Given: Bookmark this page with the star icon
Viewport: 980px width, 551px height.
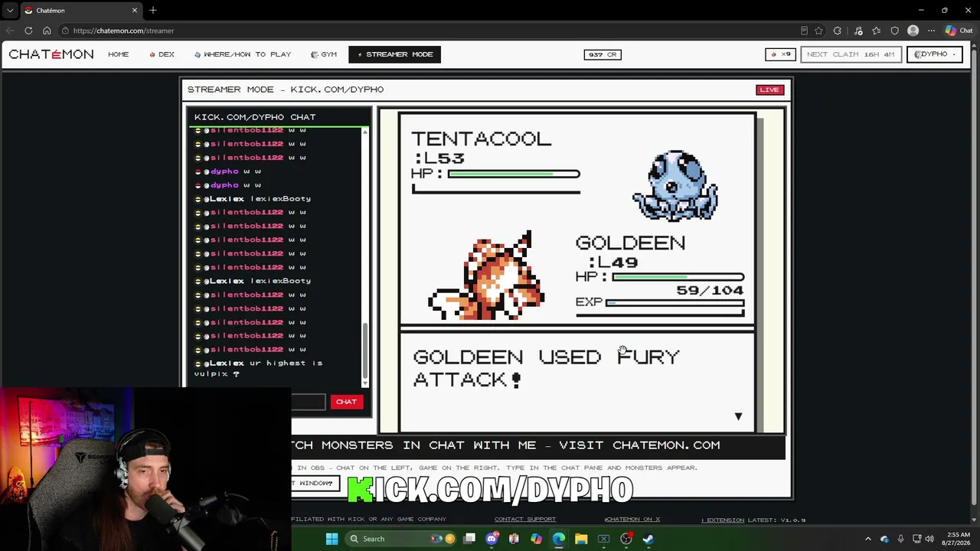Looking at the screenshot, I should coord(819,31).
